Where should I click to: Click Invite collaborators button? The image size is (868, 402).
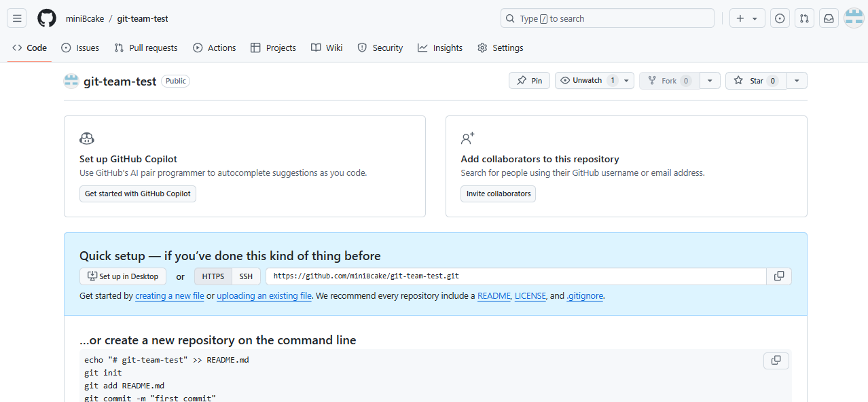coord(499,194)
